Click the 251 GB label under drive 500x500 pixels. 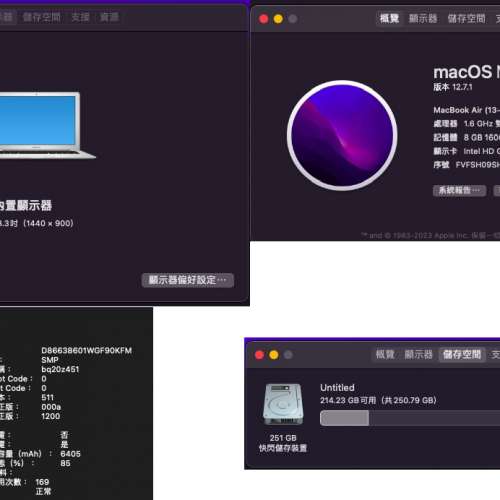pyautogui.click(x=283, y=438)
